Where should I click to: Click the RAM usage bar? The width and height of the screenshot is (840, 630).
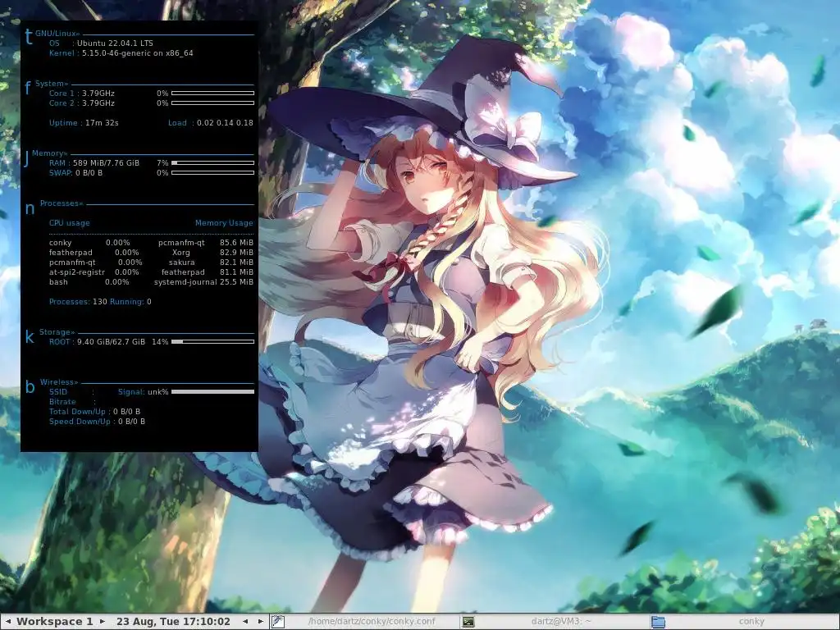[x=212, y=163]
